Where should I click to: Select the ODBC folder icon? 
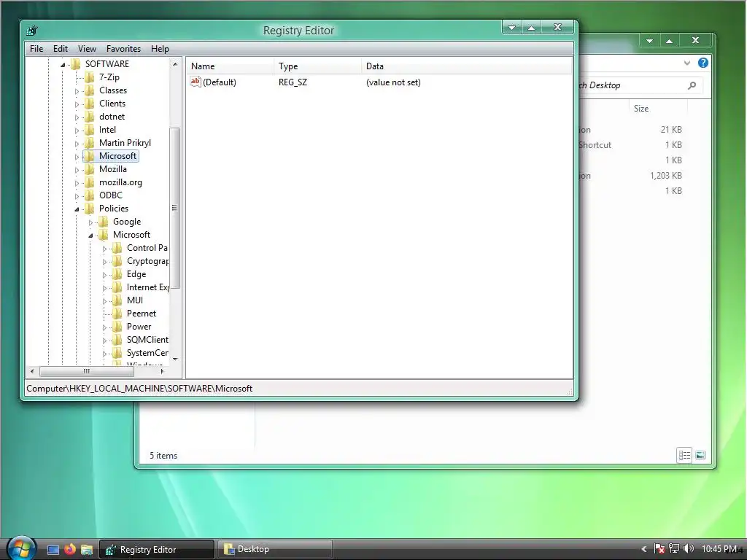[x=89, y=195]
